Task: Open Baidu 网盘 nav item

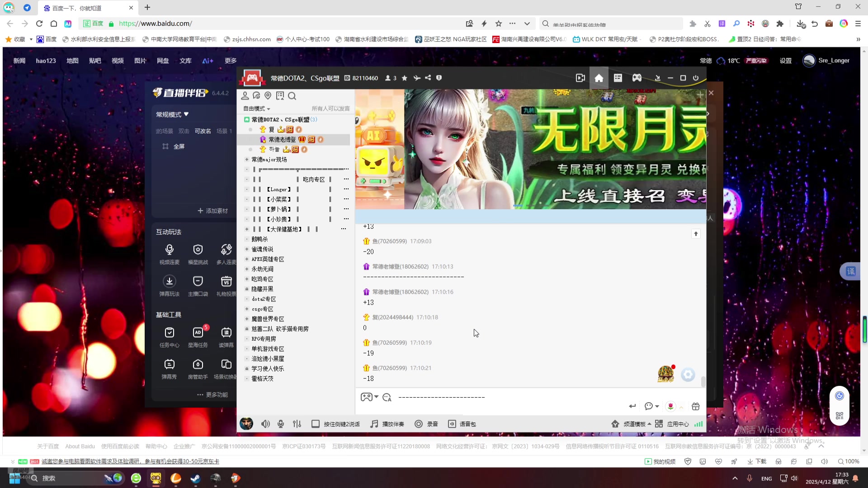Action: (163, 61)
